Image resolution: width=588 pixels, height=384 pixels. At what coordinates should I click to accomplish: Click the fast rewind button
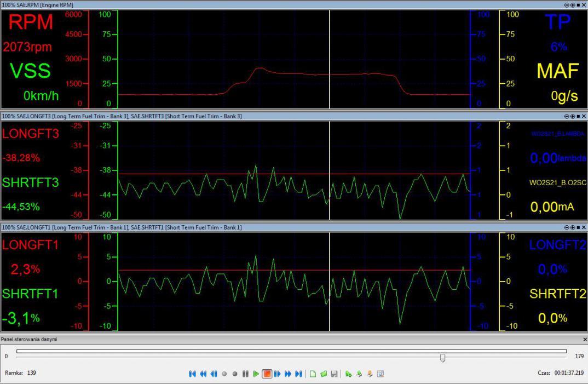(x=203, y=374)
